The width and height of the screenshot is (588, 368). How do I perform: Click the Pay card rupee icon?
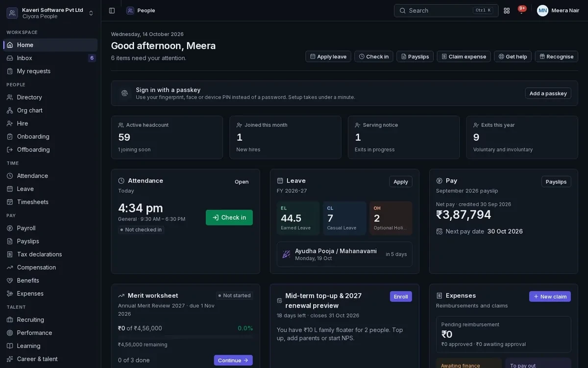[440, 181]
